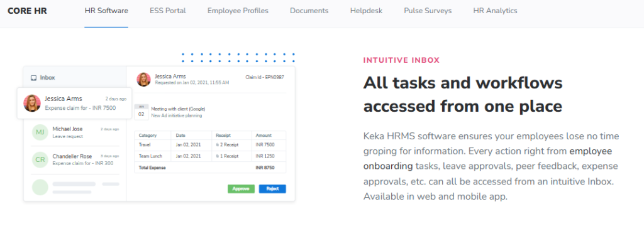The image size is (644, 236).
Task: Click the Total Expense label
Action: point(152,168)
